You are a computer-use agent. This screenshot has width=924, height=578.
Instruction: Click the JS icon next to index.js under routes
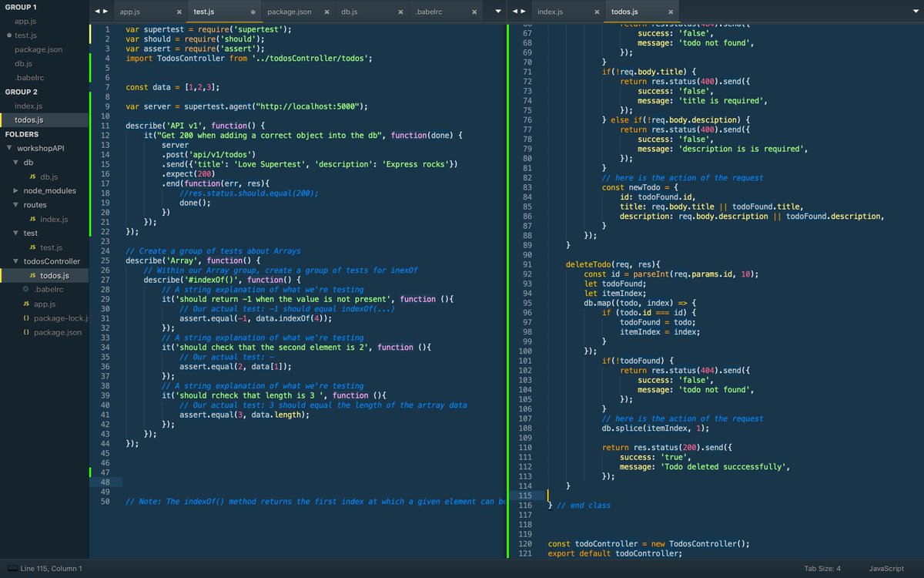(32, 219)
